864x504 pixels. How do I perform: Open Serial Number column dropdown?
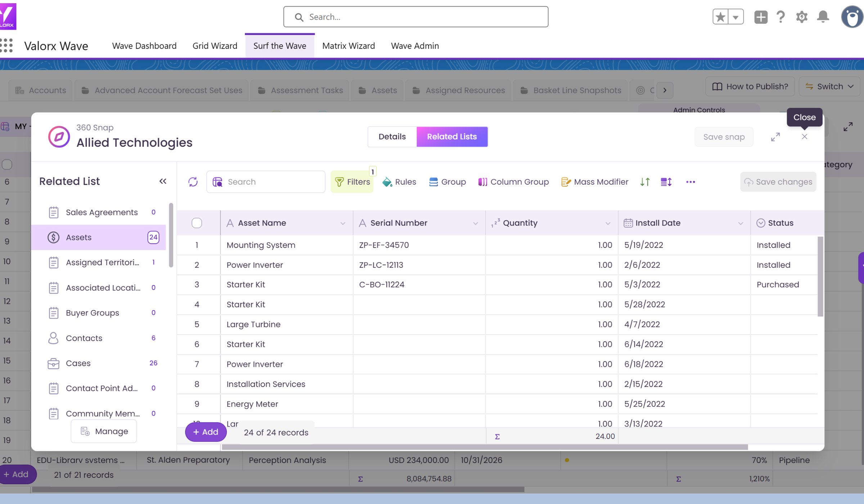[x=475, y=223]
